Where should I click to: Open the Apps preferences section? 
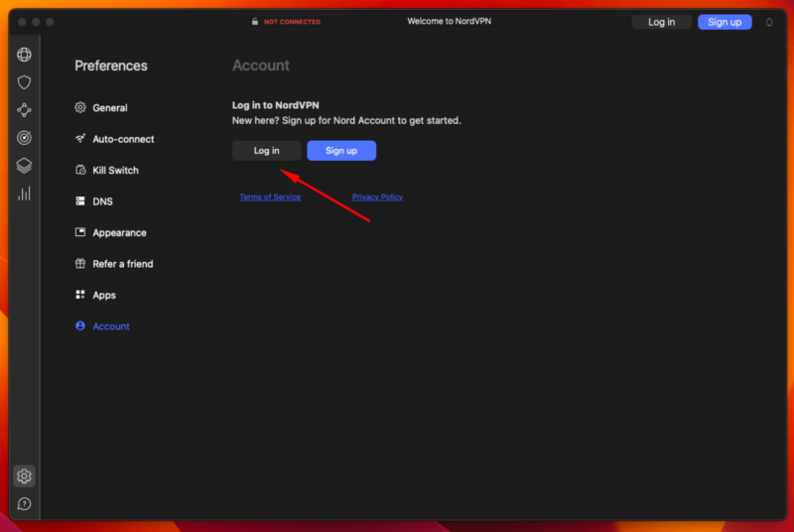tap(104, 295)
